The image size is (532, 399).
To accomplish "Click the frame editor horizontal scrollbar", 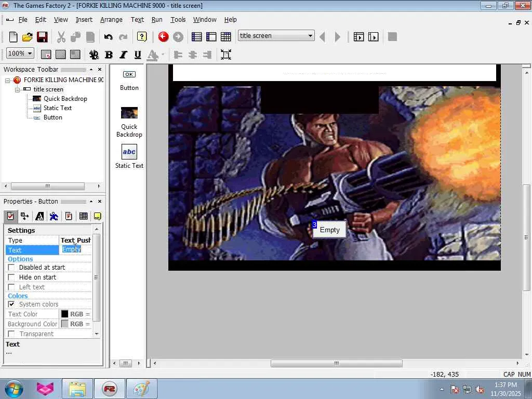I will point(336,363).
